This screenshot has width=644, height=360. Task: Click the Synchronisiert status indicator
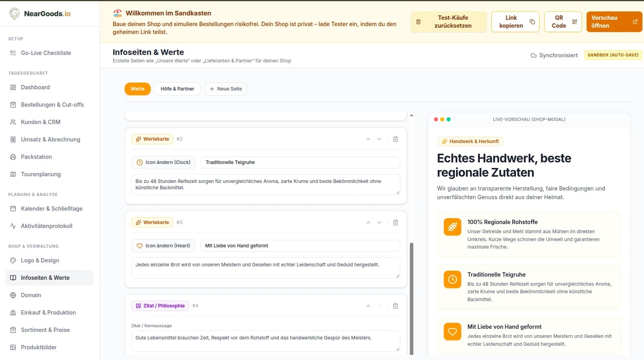(x=554, y=55)
